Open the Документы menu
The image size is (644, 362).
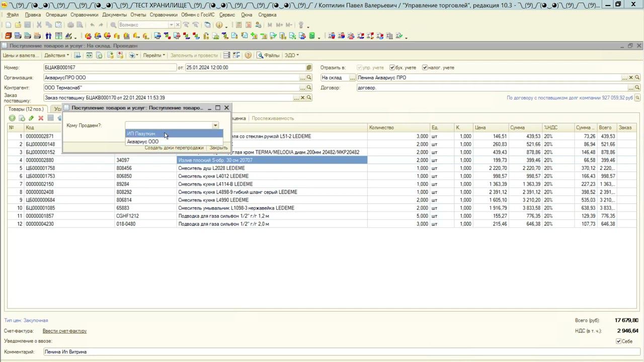[x=114, y=15]
